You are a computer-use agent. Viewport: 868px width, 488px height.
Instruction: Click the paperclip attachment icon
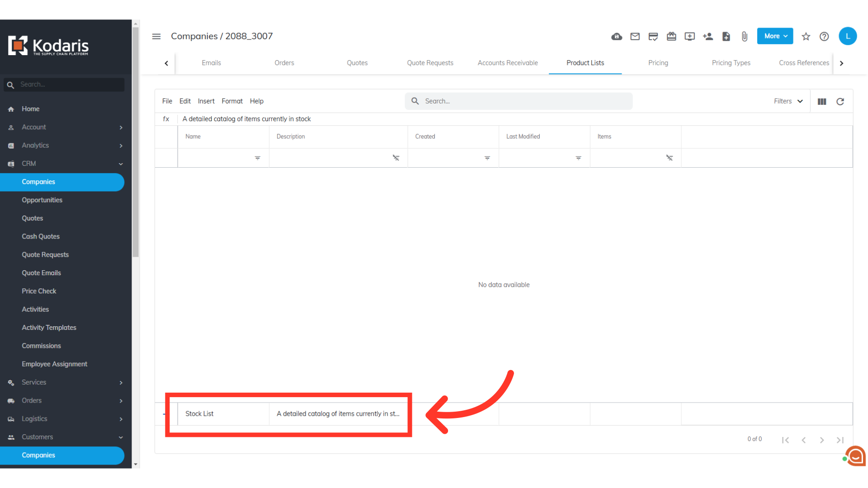[x=745, y=37]
